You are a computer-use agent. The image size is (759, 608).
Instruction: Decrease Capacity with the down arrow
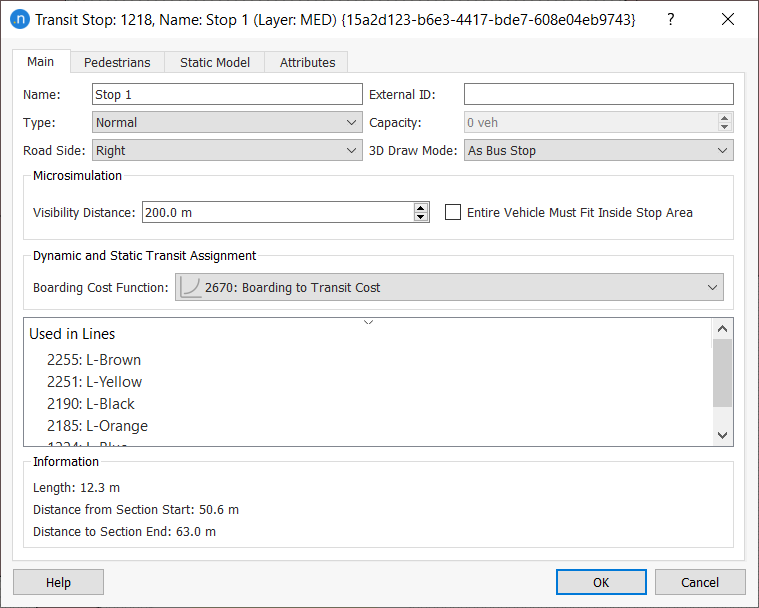pyautogui.click(x=724, y=127)
